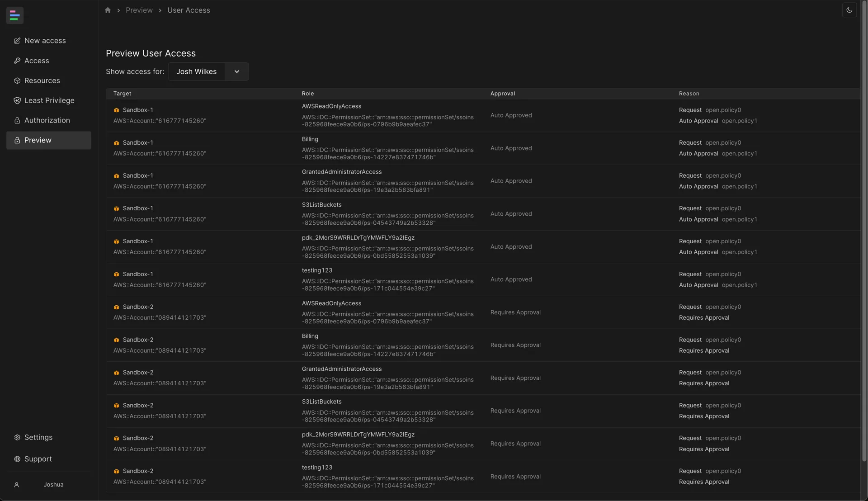Click the Authorization lock icon
Screen dimensions: 868x501
pos(17,121)
